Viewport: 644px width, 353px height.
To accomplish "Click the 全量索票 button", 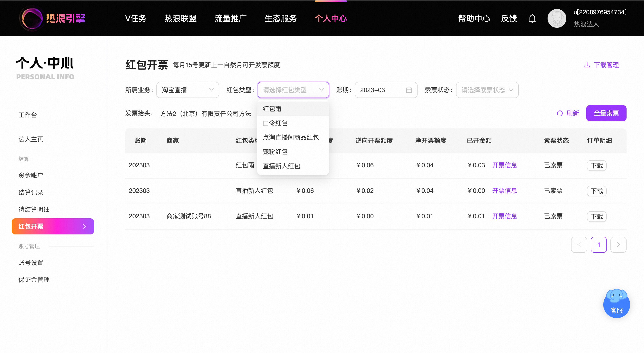I will (606, 113).
